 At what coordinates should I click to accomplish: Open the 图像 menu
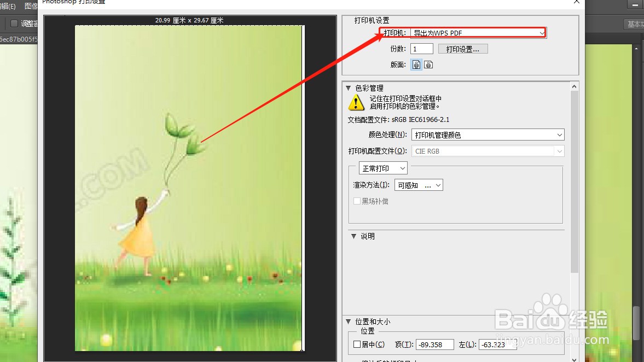[x=30, y=5]
